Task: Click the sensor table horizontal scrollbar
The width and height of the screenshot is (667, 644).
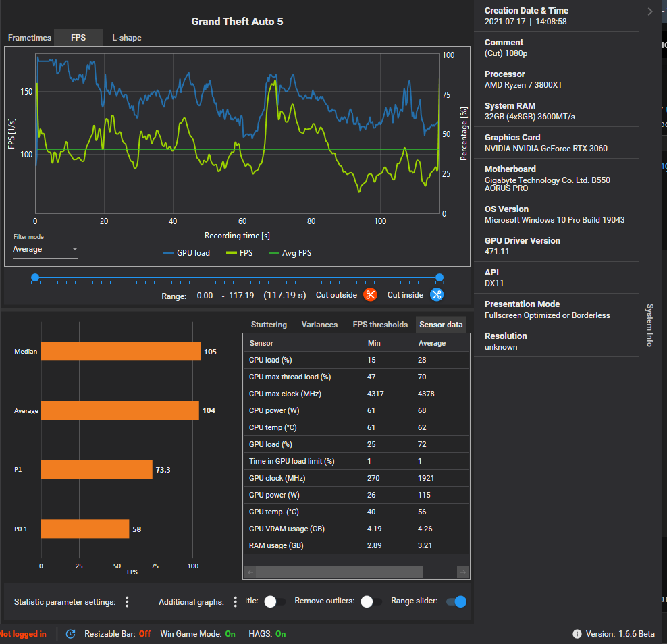Action: (340, 572)
